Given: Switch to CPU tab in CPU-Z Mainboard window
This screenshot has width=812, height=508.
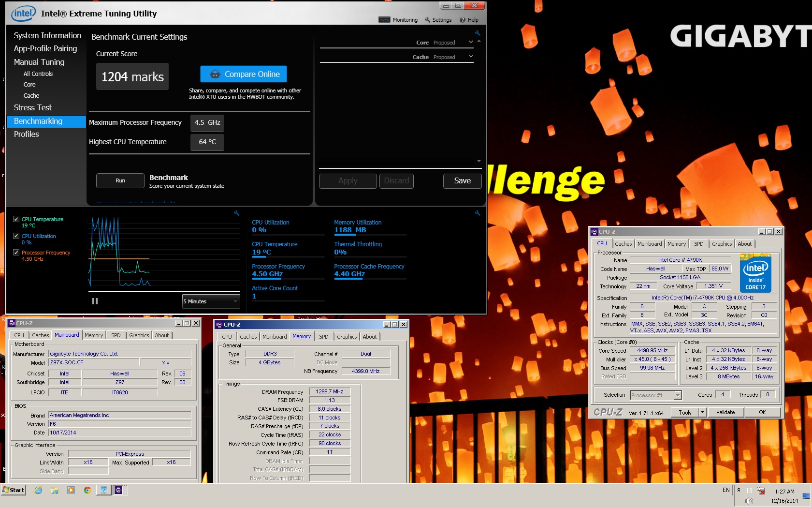Looking at the screenshot, I should pos(19,335).
